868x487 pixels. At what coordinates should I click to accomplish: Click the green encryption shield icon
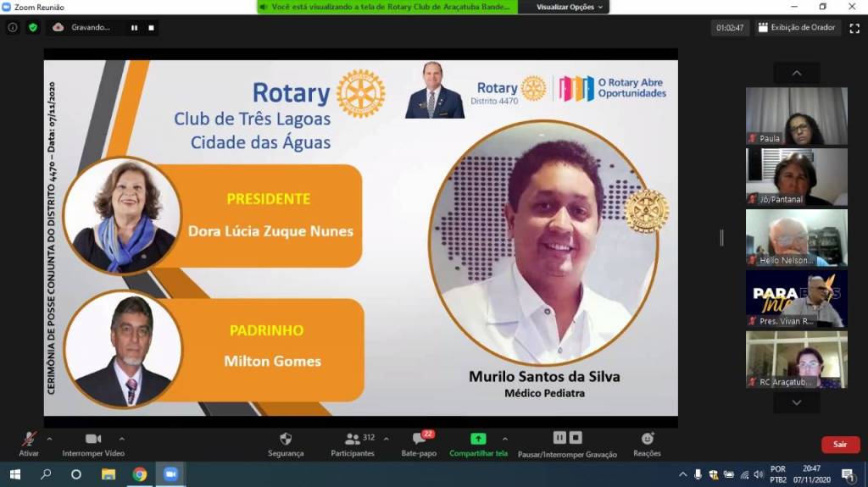tap(33, 27)
